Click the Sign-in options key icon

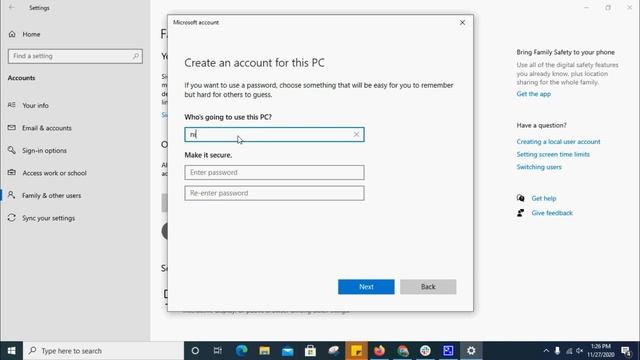pos(11,150)
